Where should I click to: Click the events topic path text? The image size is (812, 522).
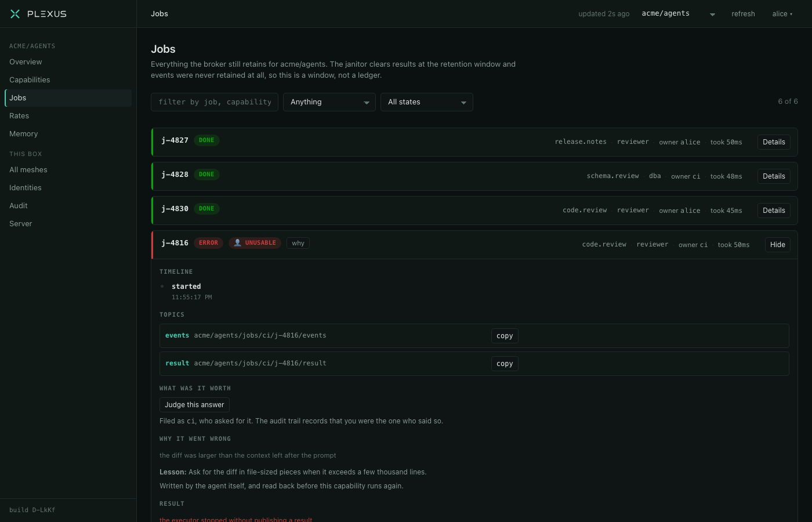260,335
